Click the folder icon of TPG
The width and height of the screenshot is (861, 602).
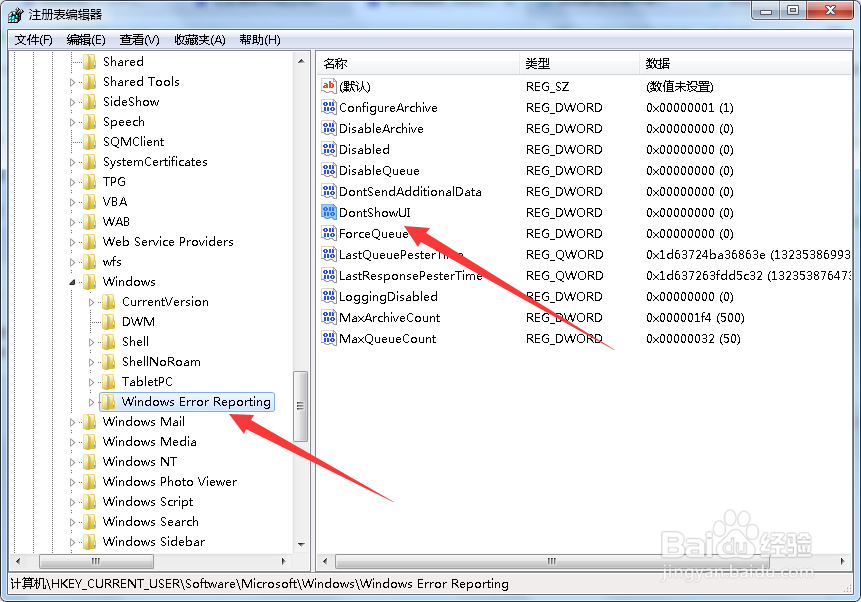point(90,182)
